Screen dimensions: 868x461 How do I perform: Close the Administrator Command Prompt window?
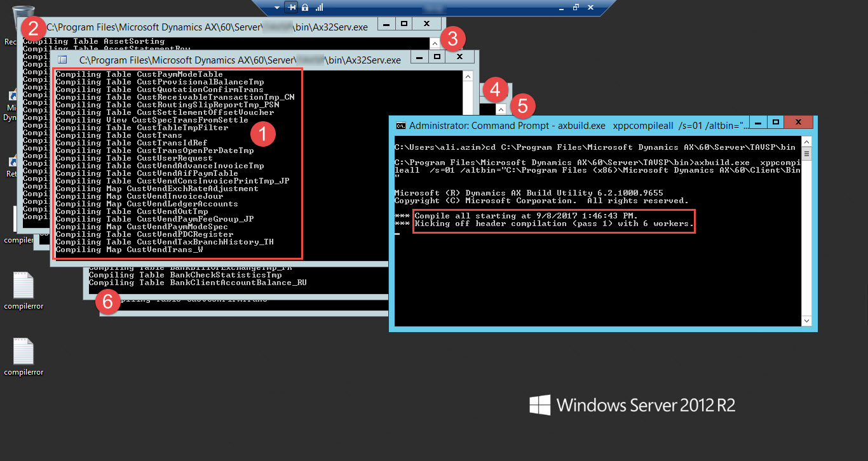pyautogui.click(x=799, y=121)
